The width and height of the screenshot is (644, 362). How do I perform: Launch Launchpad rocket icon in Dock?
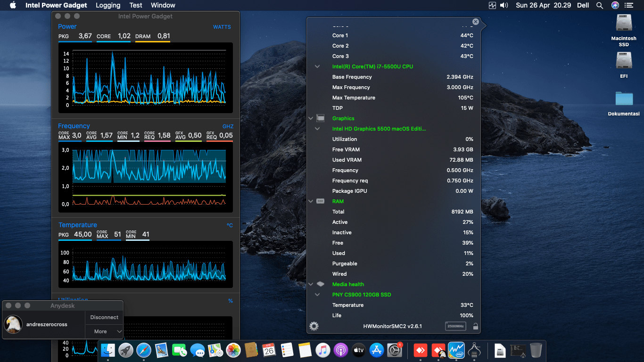[126, 350]
